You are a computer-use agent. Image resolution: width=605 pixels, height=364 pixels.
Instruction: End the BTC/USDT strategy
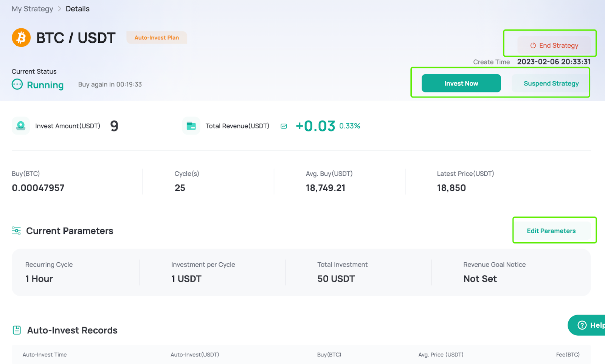554,45
